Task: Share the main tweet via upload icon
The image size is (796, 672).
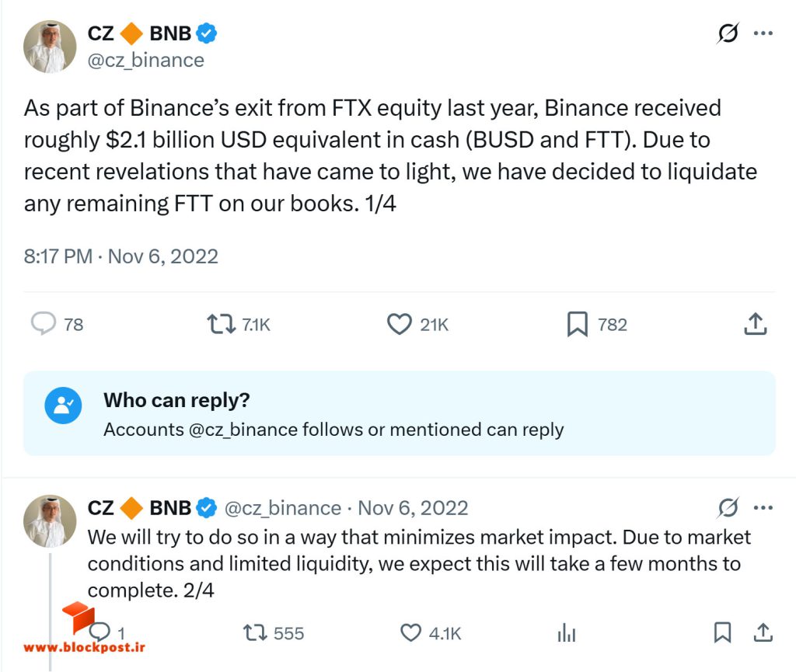Action: pyautogui.click(x=756, y=324)
